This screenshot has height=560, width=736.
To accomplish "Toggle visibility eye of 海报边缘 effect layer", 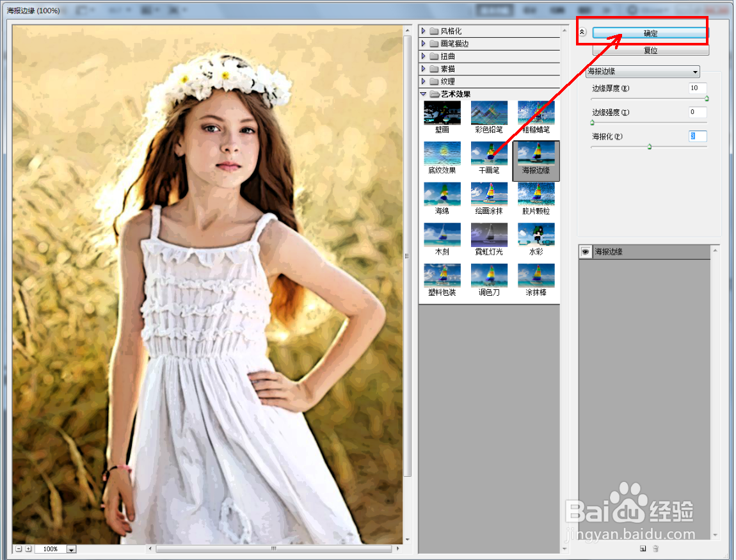I will tap(586, 252).
